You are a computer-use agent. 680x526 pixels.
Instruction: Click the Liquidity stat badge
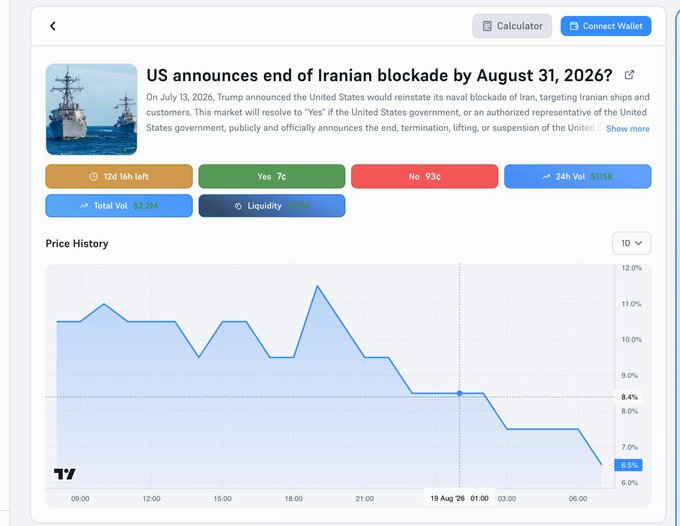(x=272, y=206)
